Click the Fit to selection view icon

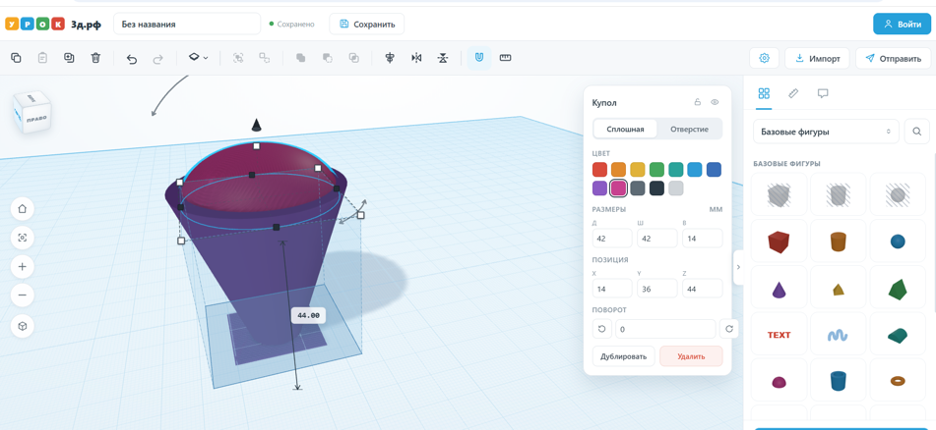(23, 238)
